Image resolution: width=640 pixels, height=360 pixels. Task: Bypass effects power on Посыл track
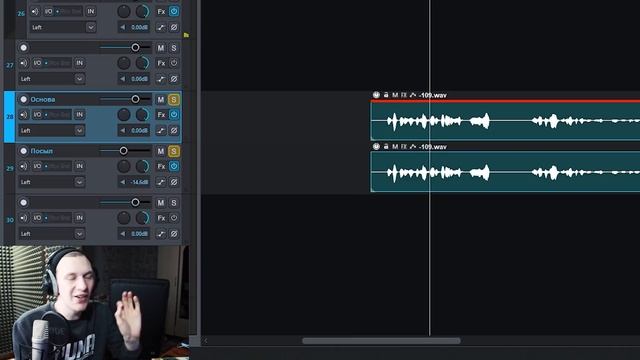point(174,166)
